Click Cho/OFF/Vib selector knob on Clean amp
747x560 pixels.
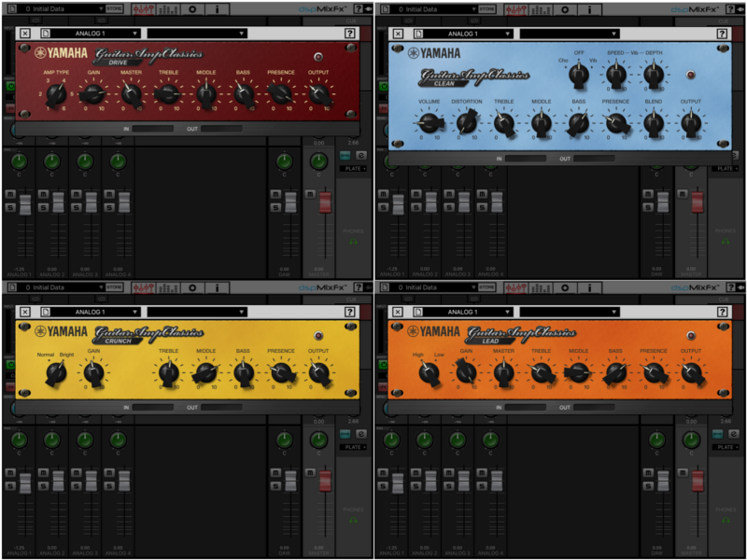[579, 75]
